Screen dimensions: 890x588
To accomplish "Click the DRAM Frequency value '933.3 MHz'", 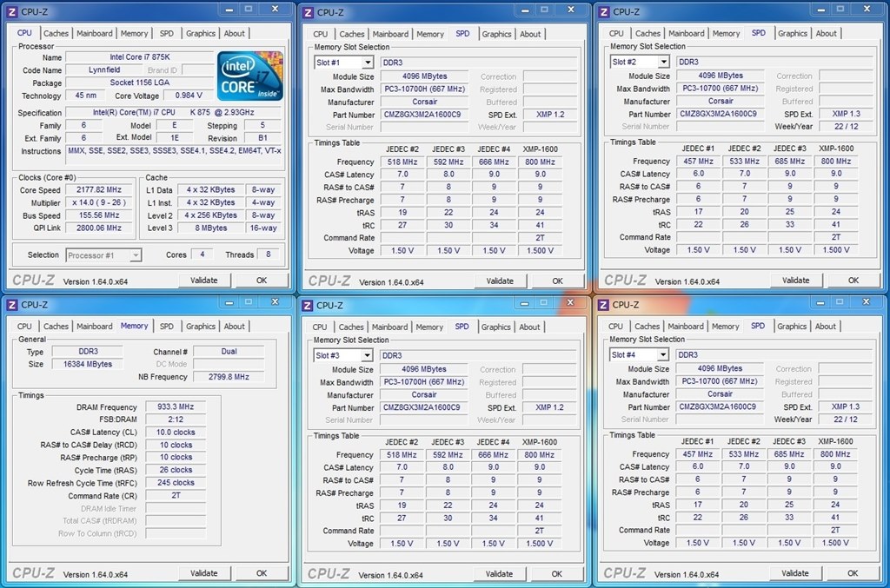I will coord(176,406).
